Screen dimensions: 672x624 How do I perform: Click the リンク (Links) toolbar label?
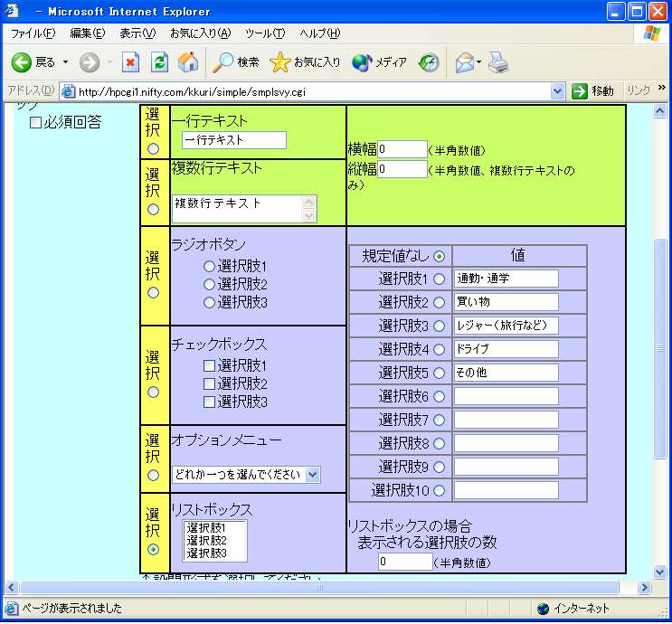[638, 90]
